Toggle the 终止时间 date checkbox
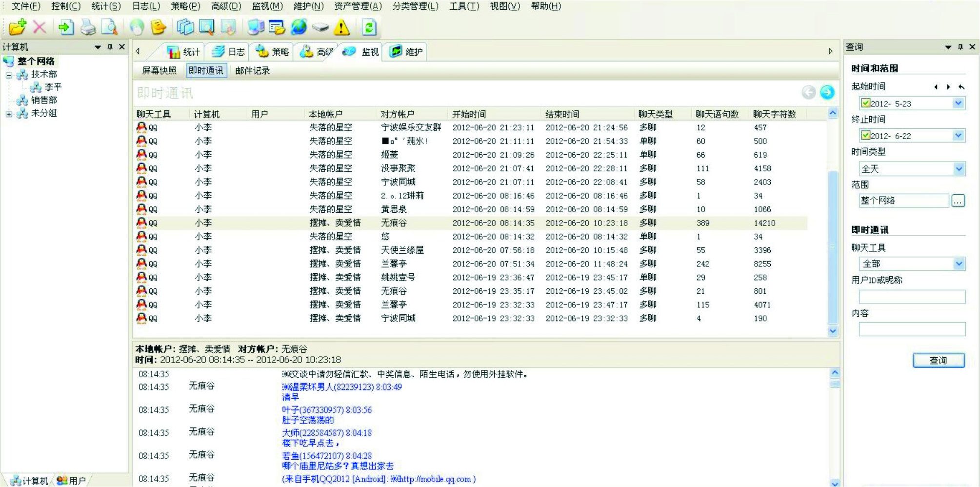Screen dimensions: 980x487 (x=866, y=135)
